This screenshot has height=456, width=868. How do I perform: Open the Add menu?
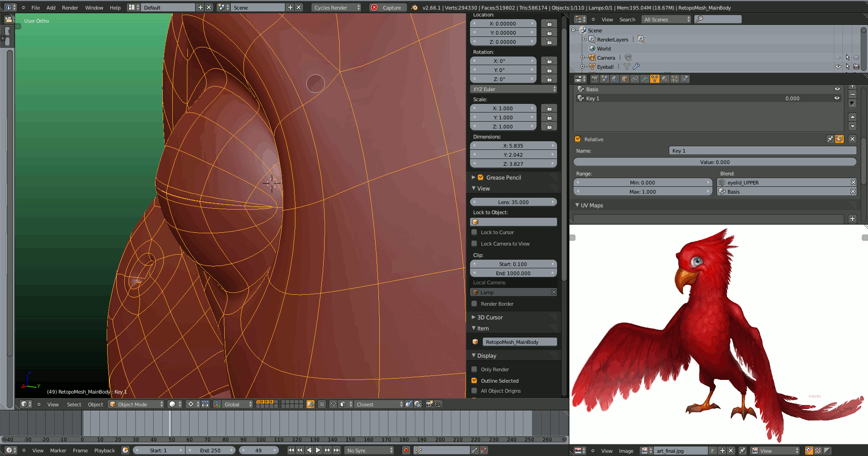[x=51, y=7]
